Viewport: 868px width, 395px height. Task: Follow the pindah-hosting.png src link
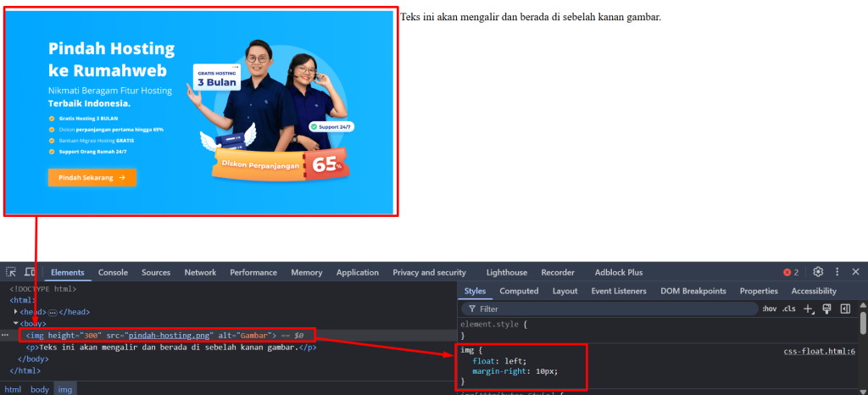(169, 336)
